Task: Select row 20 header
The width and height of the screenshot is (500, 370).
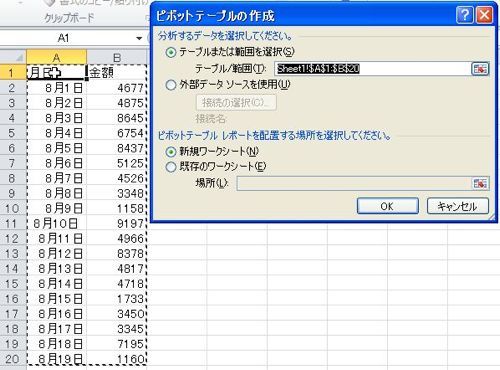Action: point(13,359)
